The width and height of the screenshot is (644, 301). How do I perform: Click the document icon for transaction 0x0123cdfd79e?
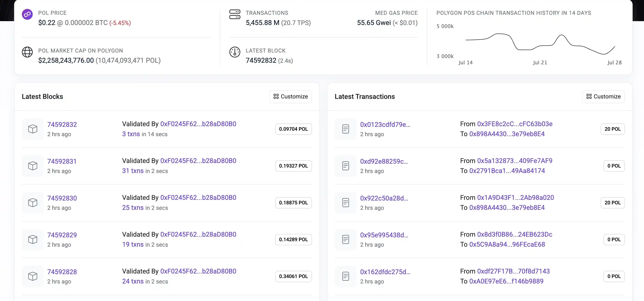[345, 129]
